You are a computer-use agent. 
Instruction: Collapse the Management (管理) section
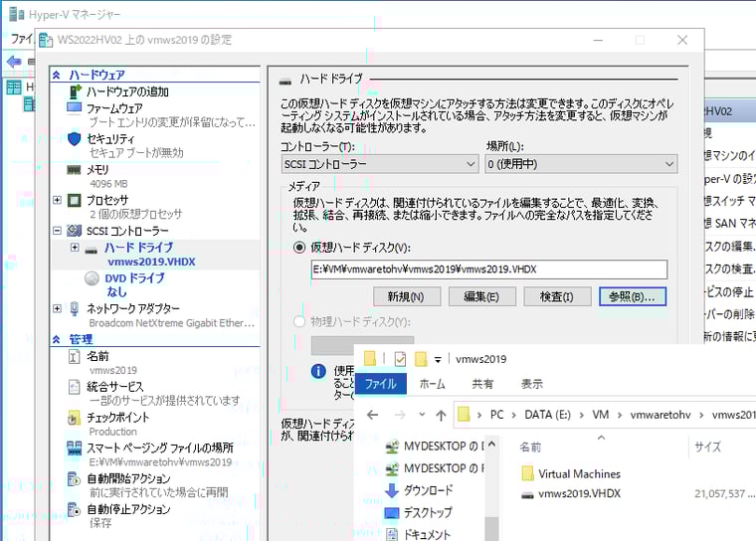pos(57,339)
